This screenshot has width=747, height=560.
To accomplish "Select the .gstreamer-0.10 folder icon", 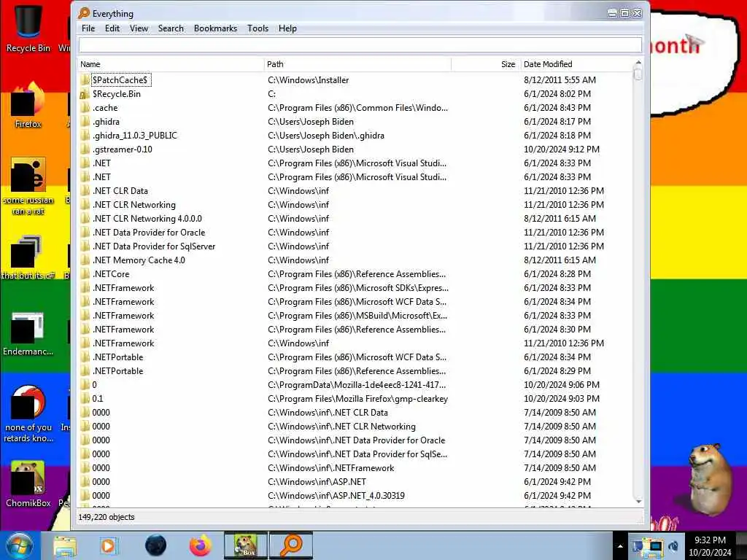I will pos(85,149).
